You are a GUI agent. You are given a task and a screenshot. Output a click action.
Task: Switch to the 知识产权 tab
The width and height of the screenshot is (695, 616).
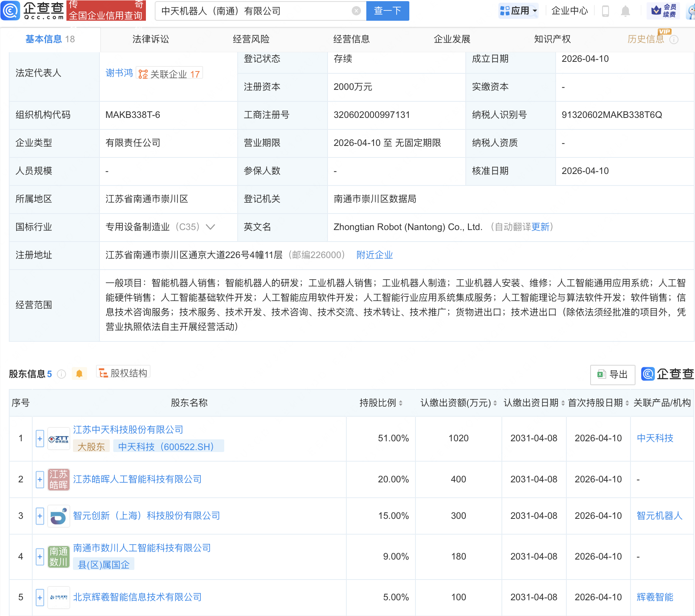pyautogui.click(x=552, y=39)
